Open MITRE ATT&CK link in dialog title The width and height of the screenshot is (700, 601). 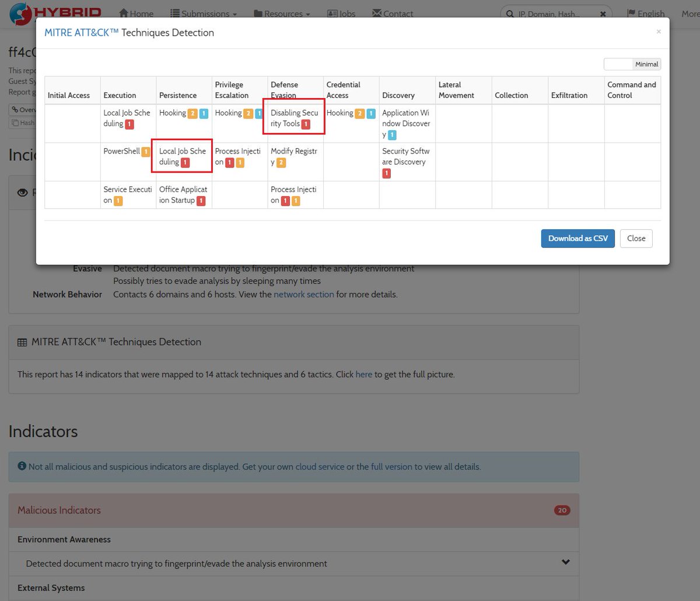pyautogui.click(x=82, y=33)
